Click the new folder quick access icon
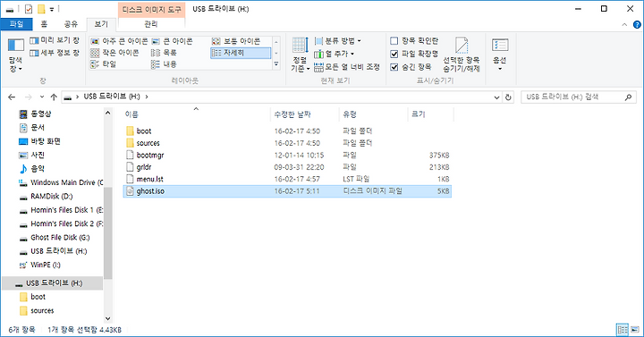Image resolution: width=644 pixels, height=337 pixels. [41, 9]
